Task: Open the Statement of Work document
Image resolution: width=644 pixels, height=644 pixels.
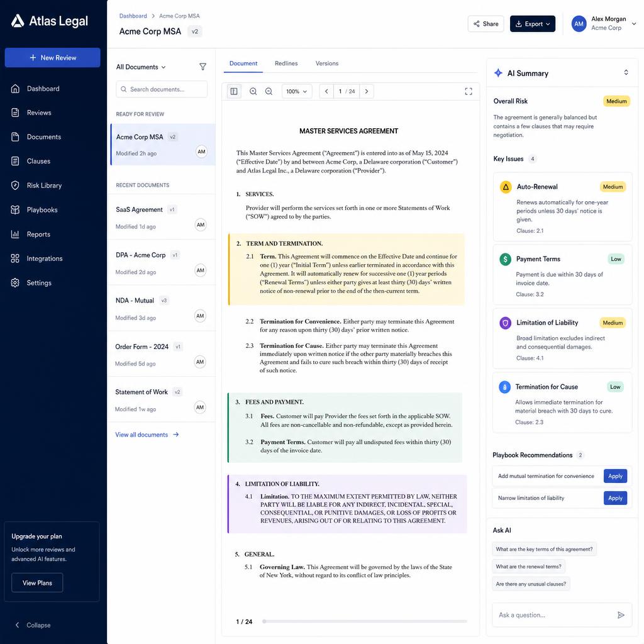Action: (x=161, y=399)
